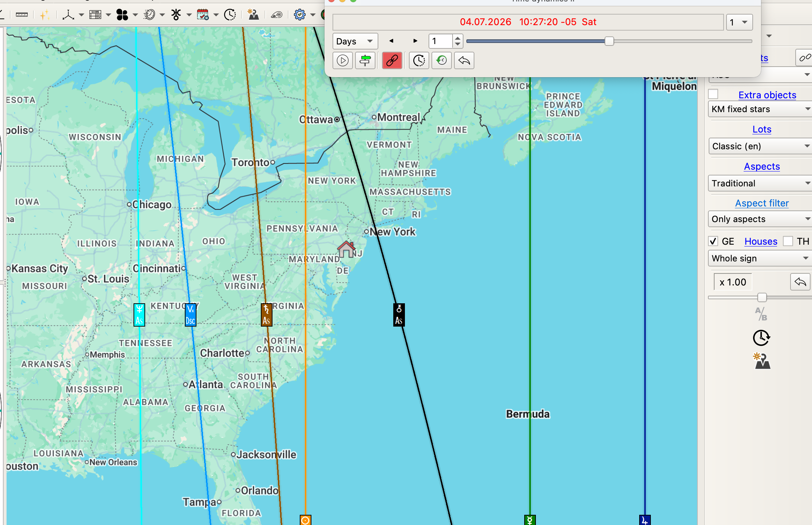Open the score table toolbar icon
Image resolution: width=812 pixels, height=525 pixels.
(x=95, y=15)
